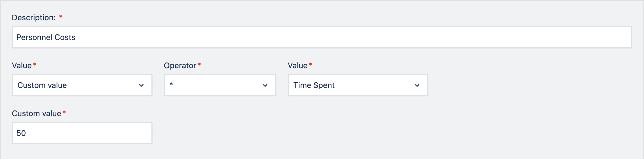This screenshot has height=159, width=644.
Task: Focus the Custom value number field
Action: point(82,133)
